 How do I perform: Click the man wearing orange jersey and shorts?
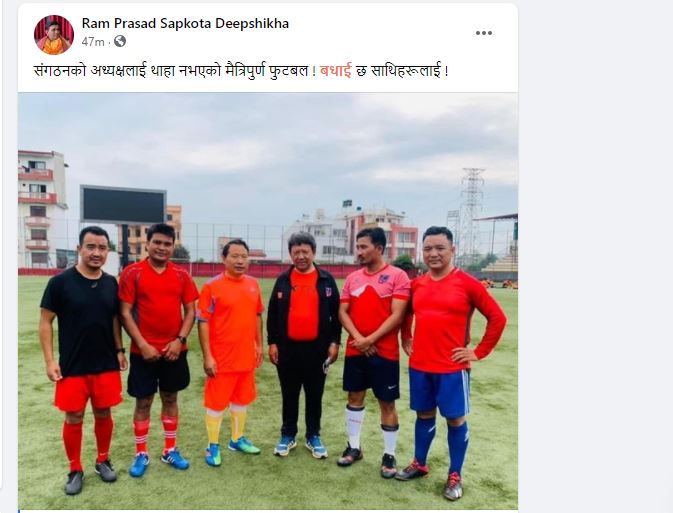pos(230,352)
